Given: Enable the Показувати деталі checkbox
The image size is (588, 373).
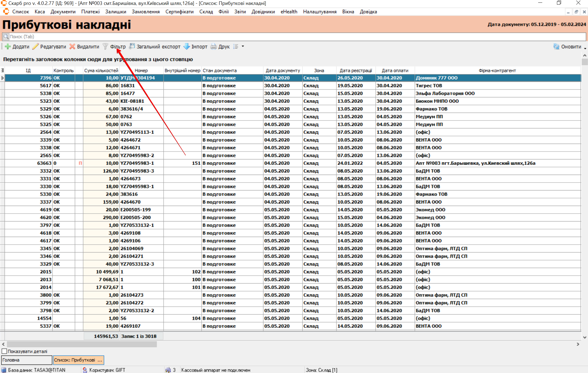Looking at the screenshot, I should (4, 351).
